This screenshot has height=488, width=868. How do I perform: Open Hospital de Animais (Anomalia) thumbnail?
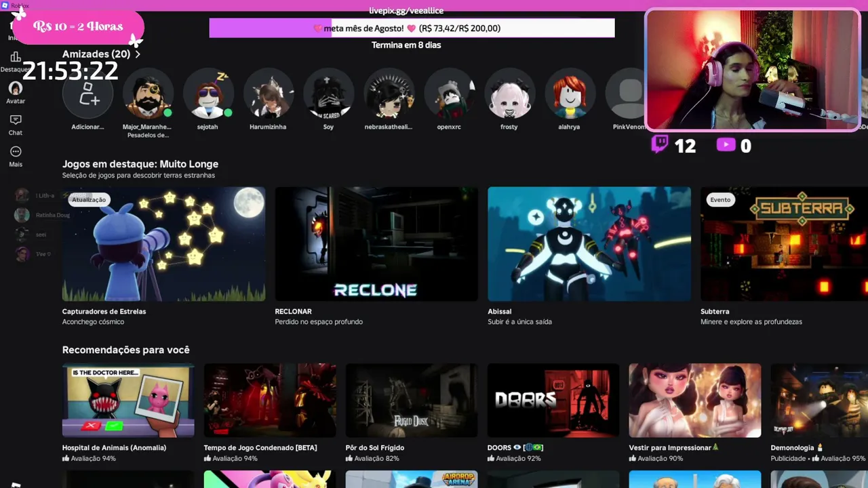(x=128, y=401)
